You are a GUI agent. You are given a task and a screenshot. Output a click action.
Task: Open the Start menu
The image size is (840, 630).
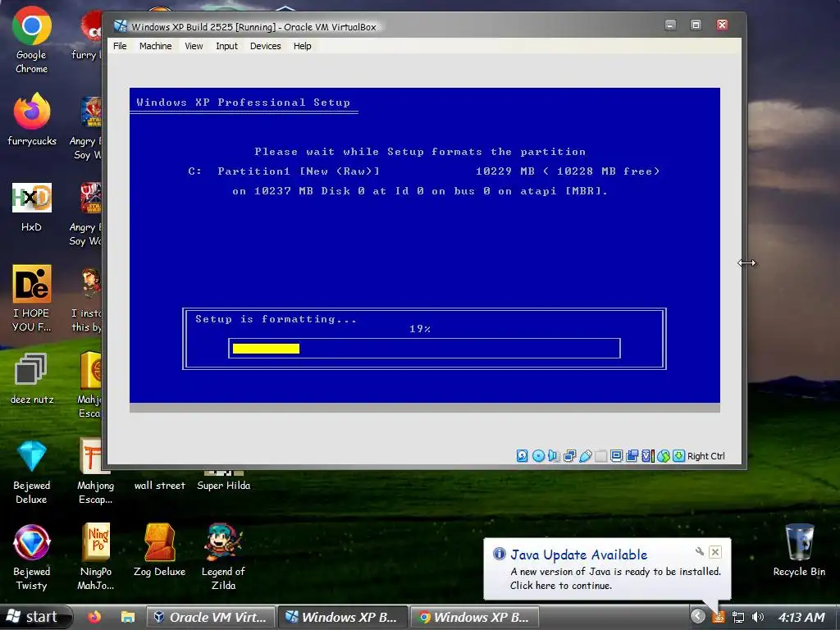click(x=35, y=617)
